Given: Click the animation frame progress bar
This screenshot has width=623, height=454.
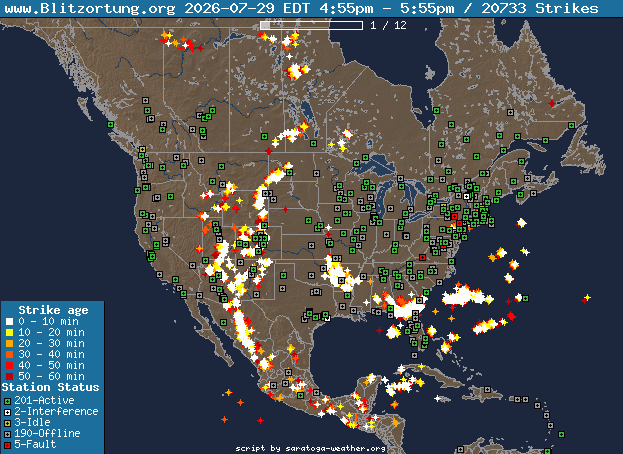Looking at the screenshot, I should pos(312,25).
